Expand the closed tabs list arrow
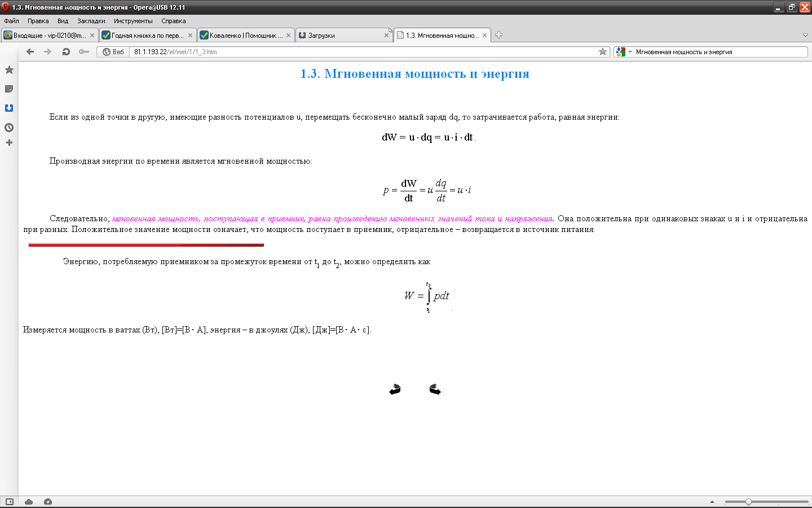Image resolution: width=812 pixels, height=508 pixels. pyautogui.click(x=805, y=35)
